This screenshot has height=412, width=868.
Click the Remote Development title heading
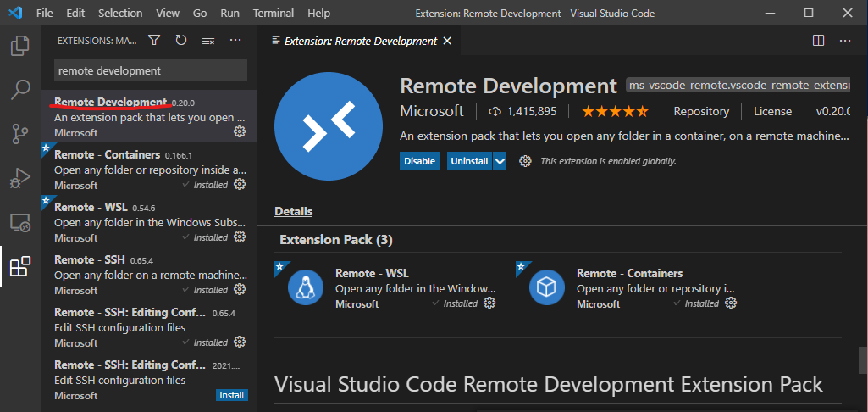(x=508, y=86)
